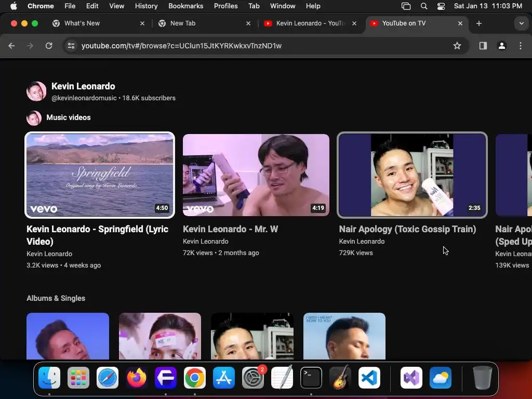Open the File menu

click(70, 6)
